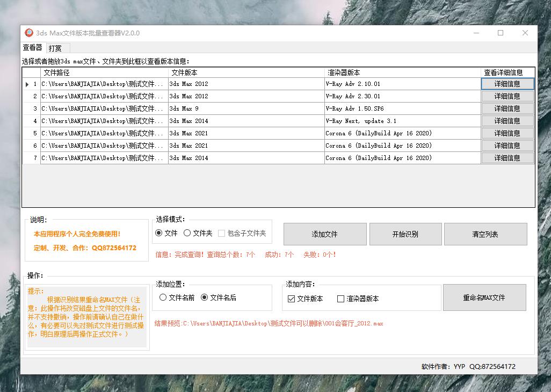Click the 软件作者：YYP status bar text
The image size is (551, 392).
click(x=468, y=366)
